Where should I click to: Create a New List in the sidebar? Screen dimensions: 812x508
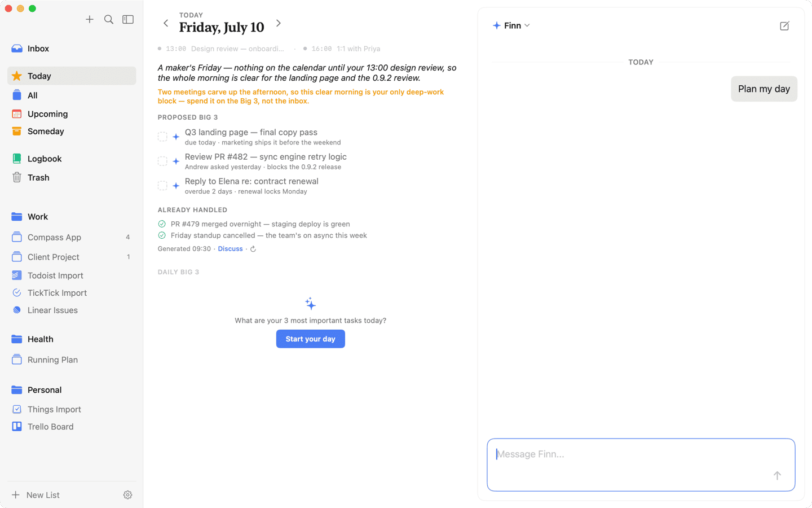point(36,495)
